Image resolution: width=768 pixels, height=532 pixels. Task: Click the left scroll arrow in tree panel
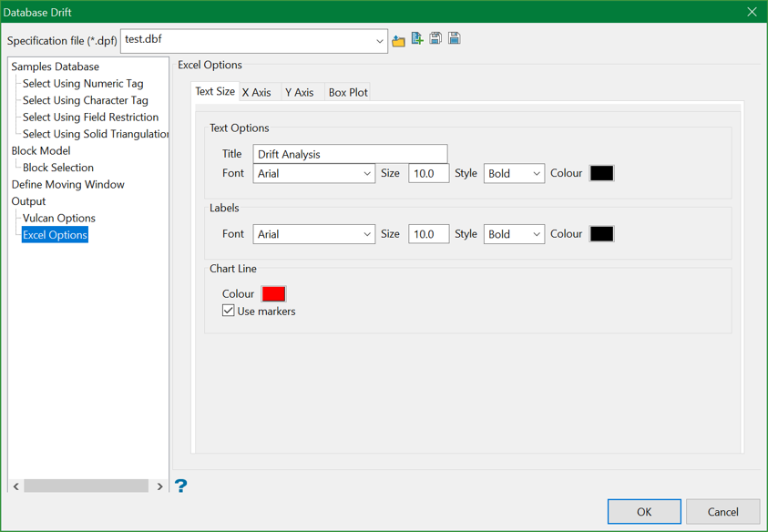pyautogui.click(x=16, y=486)
